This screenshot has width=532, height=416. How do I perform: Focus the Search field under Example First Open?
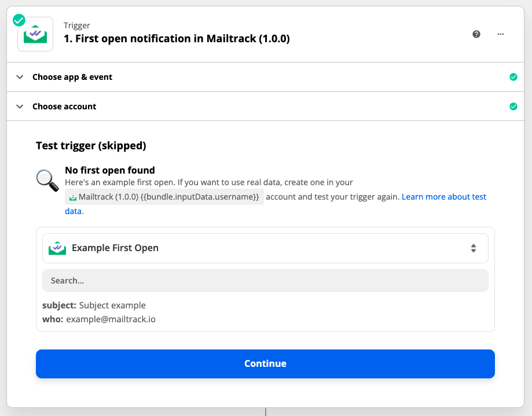(x=265, y=281)
